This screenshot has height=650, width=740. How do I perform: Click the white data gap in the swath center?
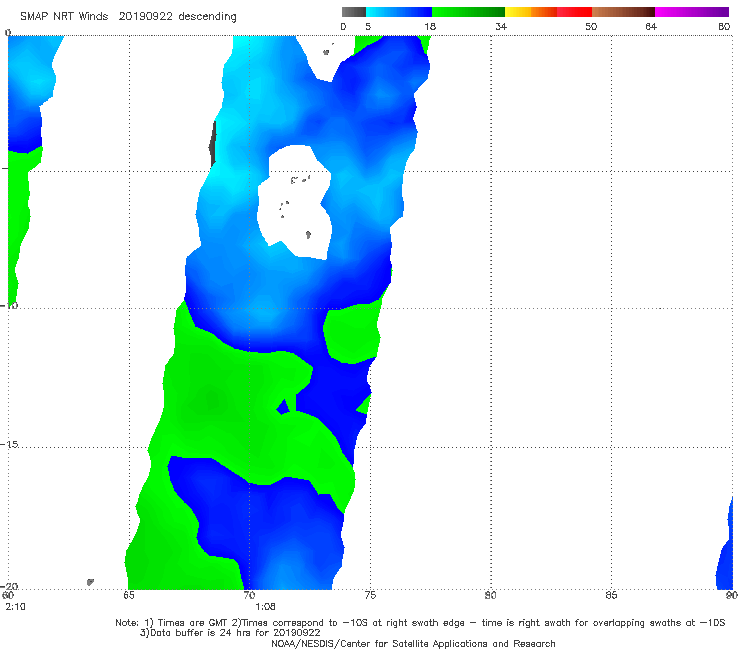click(294, 203)
